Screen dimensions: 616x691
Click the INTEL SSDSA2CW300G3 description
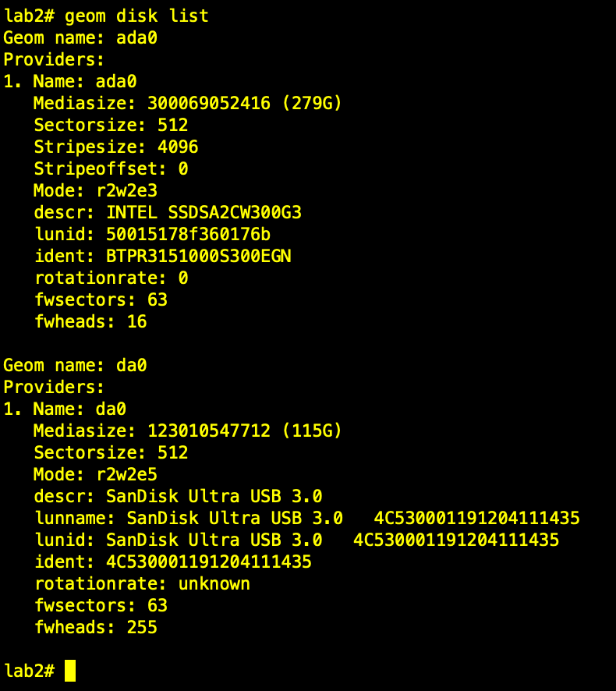click(x=204, y=212)
